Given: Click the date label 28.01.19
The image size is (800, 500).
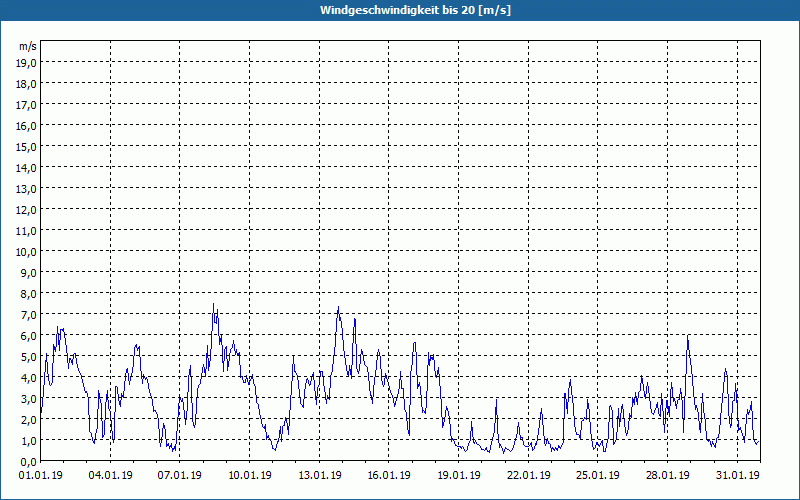Looking at the screenshot, I should pyautogui.click(x=667, y=475).
